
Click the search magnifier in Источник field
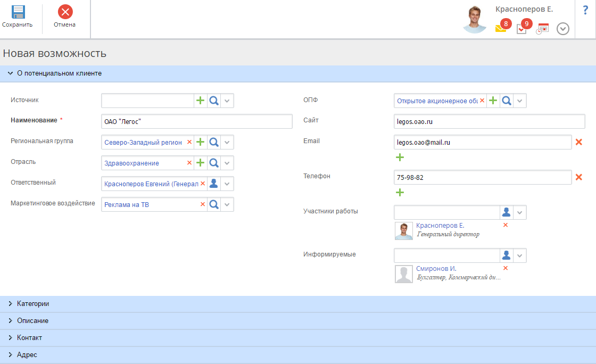pyautogui.click(x=213, y=101)
